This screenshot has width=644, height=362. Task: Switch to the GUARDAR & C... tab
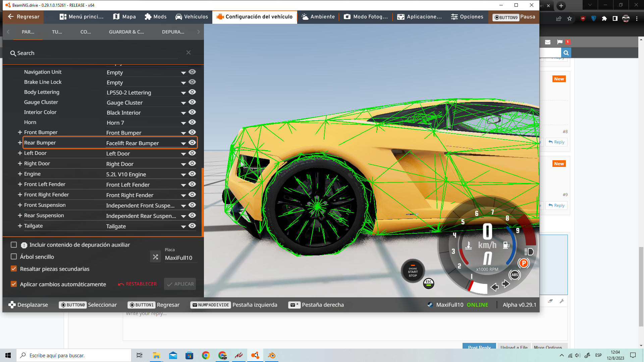[x=126, y=32]
